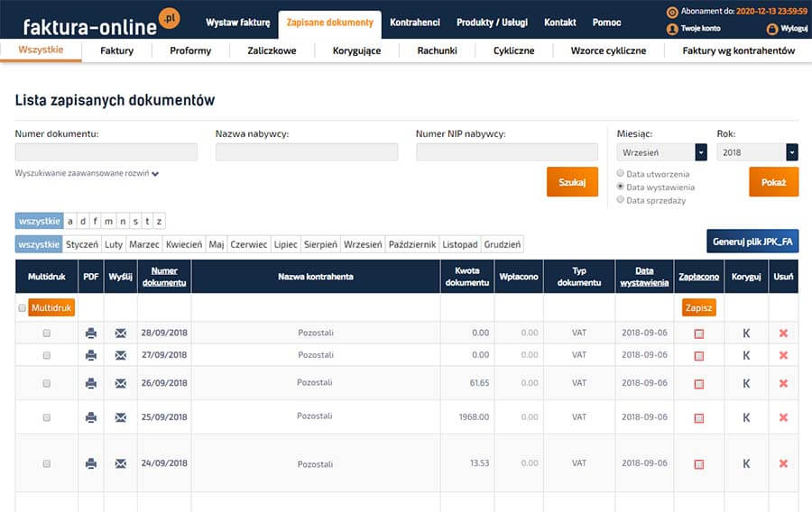This screenshot has height=512, width=812.
Task: Filter documents by month Styczeń
Action: pyautogui.click(x=82, y=244)
